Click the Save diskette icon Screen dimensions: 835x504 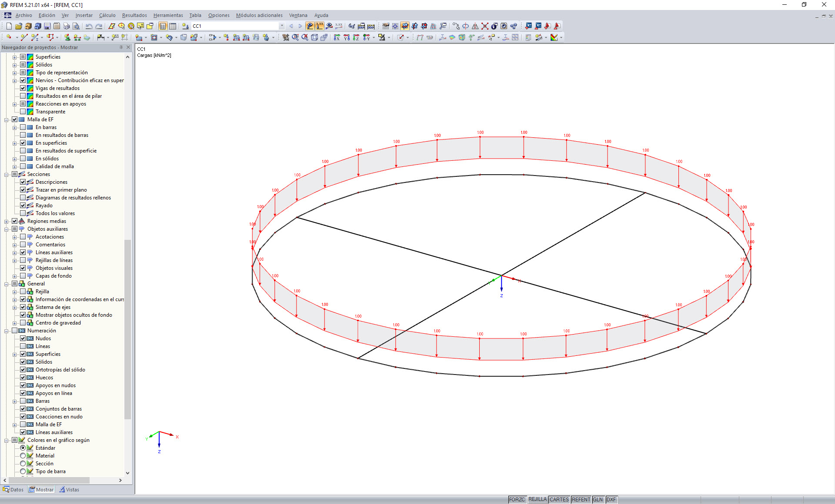coord(47,26)
